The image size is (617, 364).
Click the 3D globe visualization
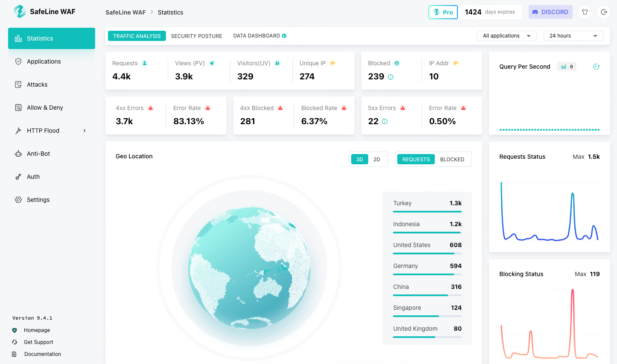(x=249, y=268)
